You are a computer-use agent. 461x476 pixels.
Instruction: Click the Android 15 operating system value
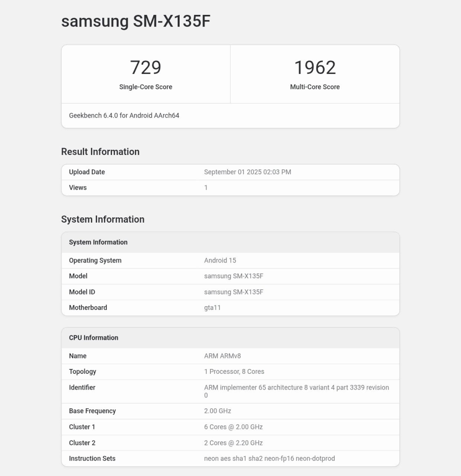(x=220, y=261)
